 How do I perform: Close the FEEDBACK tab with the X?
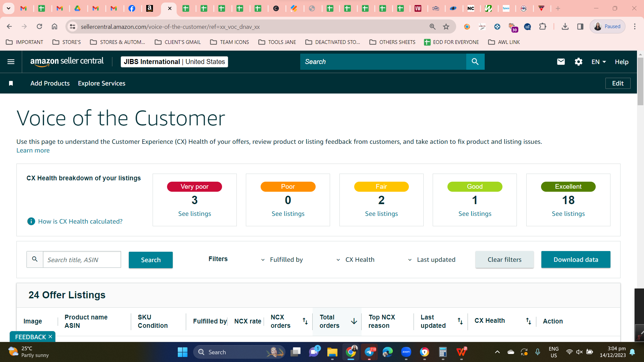click(x=50, y=337)
